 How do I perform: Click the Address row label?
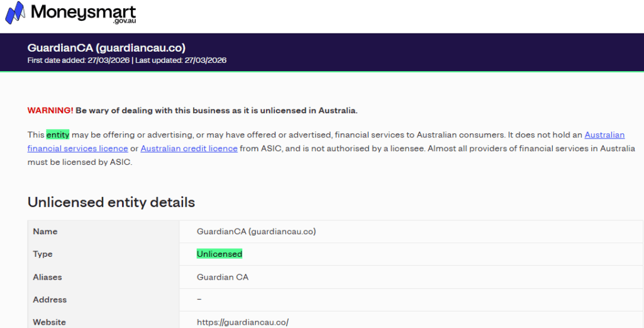tap(50, 300)
